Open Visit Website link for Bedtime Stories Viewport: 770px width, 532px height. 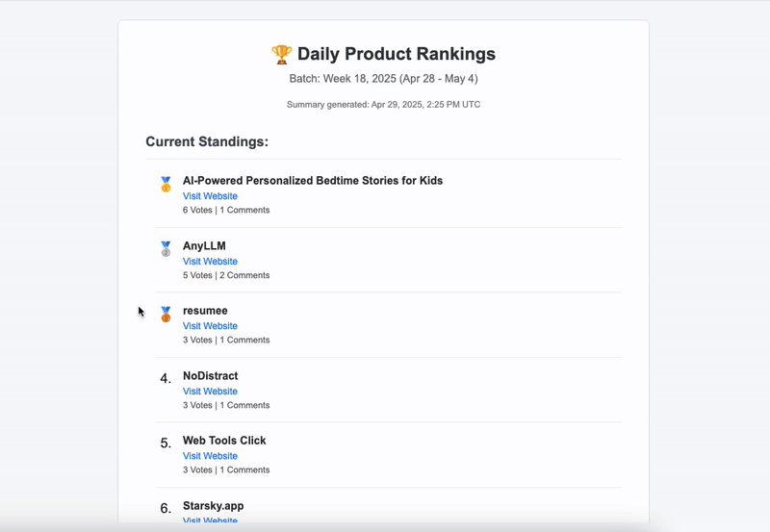coord(210,196)
